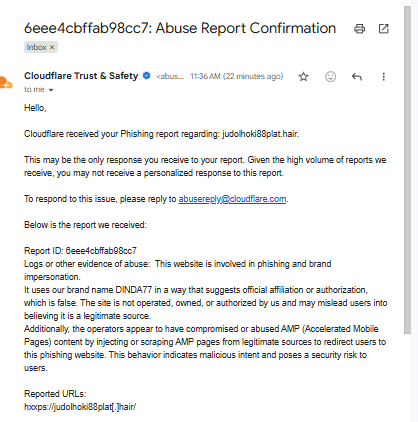Click sender name Cloudflare Trust & Safety
This screenshot has width=418, height=422.
(81, 76)
